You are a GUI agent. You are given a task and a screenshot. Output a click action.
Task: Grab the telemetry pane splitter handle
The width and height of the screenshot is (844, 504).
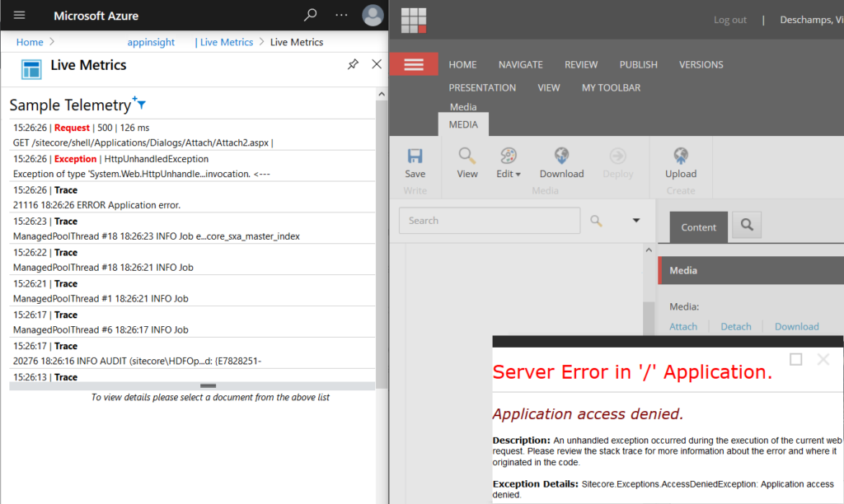208,385
